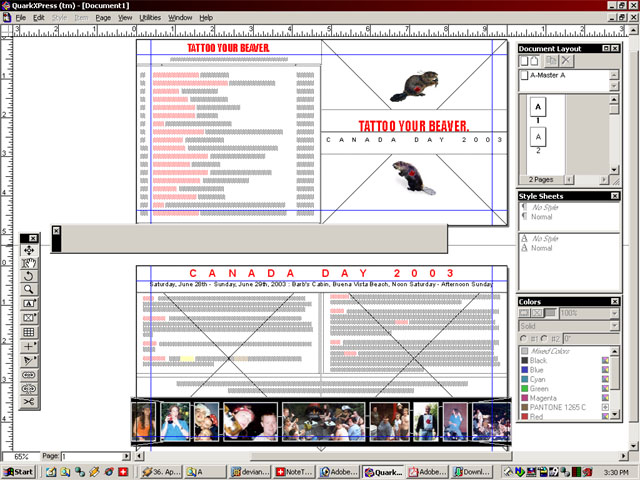Select the Item tool in the tool palette
The width and height of the screenshot is (640, 480).
pos(29,250)
